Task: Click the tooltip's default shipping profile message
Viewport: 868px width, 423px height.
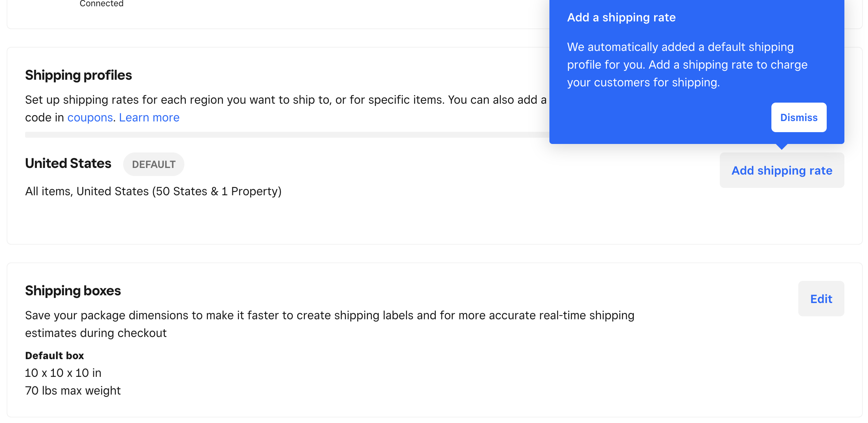Action: pyautogui.click(x=687, y=65)
